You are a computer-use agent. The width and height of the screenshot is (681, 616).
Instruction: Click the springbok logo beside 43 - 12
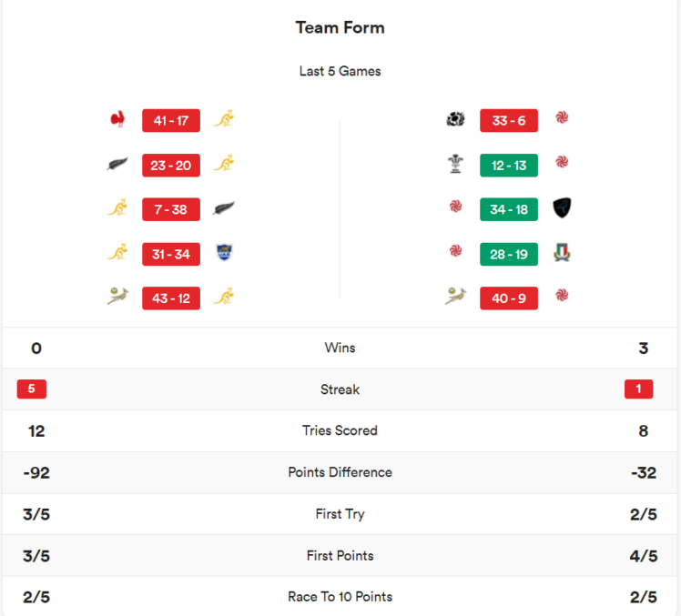[117, 297]
